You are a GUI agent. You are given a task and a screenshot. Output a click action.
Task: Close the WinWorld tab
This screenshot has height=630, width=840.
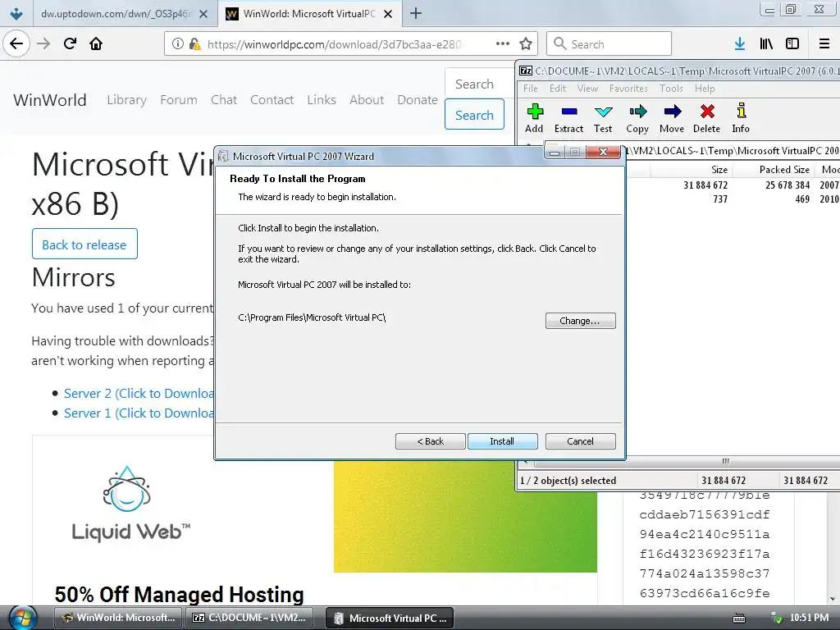coord(388,14)
